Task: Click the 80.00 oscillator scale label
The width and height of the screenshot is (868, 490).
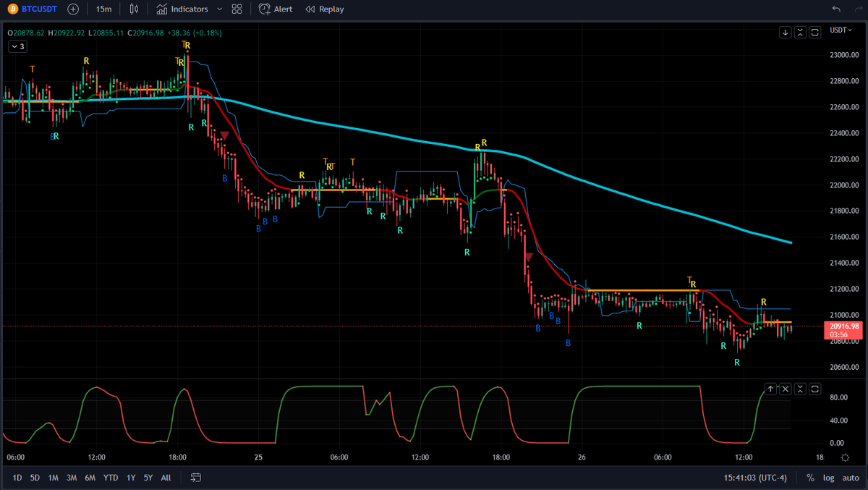Action: click(x=839, y=397)
